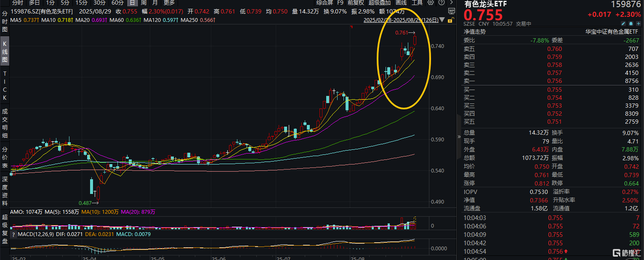Set a price alert with bell icon

(x=631, y=24)
